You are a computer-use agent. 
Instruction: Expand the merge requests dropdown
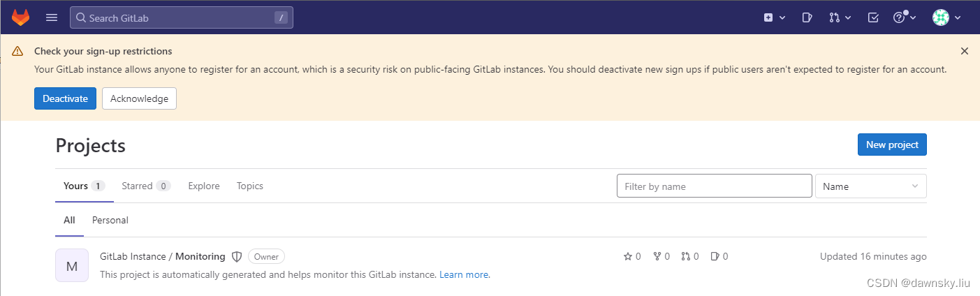point(840,17)
